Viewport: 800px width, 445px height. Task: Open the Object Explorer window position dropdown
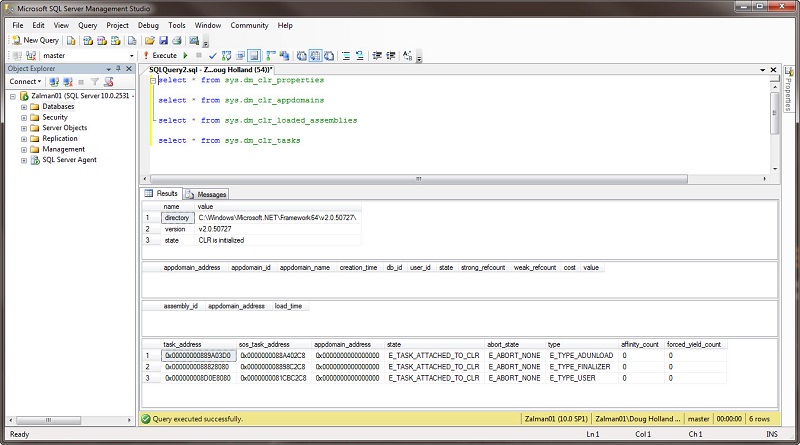pos(109,69)
